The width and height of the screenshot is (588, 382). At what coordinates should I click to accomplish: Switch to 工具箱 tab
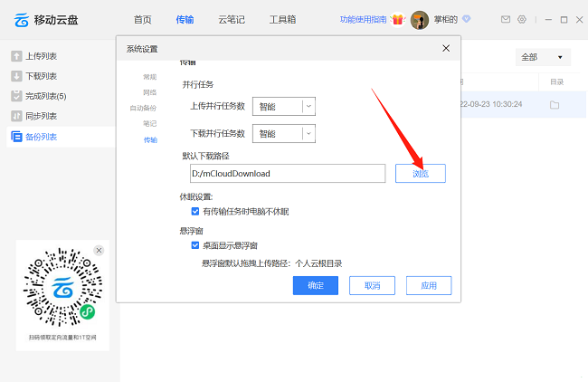[282, 20]
